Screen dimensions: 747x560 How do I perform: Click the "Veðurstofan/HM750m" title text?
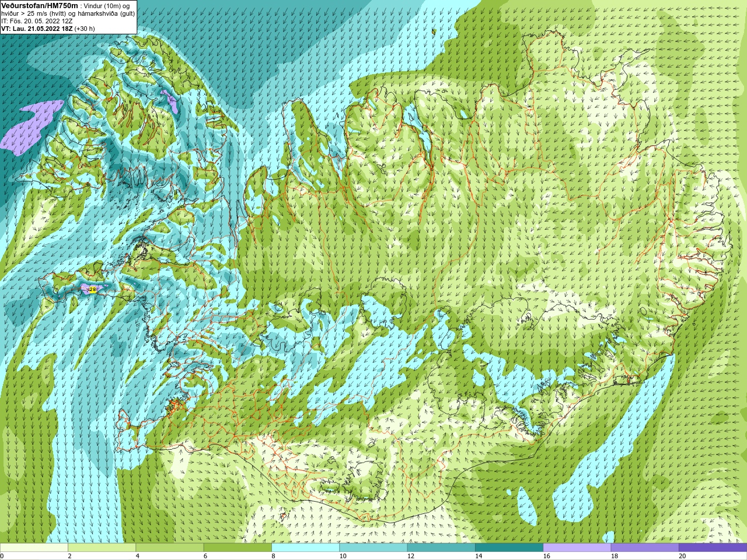(40, 5)
